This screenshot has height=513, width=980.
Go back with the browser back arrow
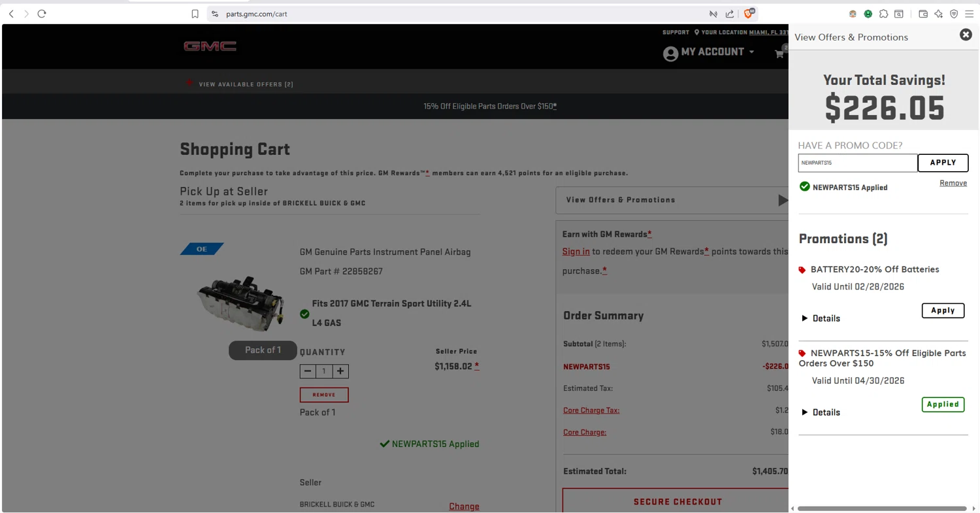pyautogui.click(x=11, y=14)
